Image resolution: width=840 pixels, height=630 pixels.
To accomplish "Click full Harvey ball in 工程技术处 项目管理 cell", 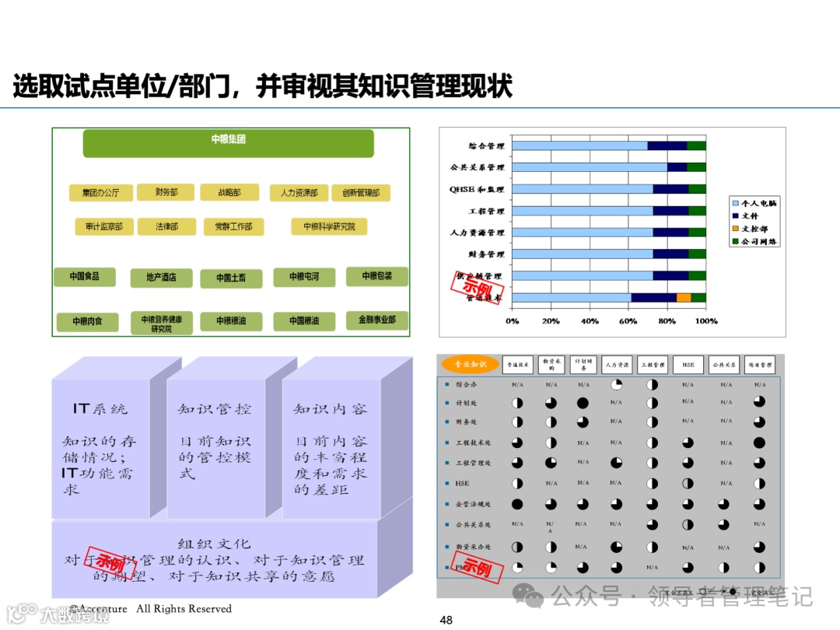I will pos(759,443).
